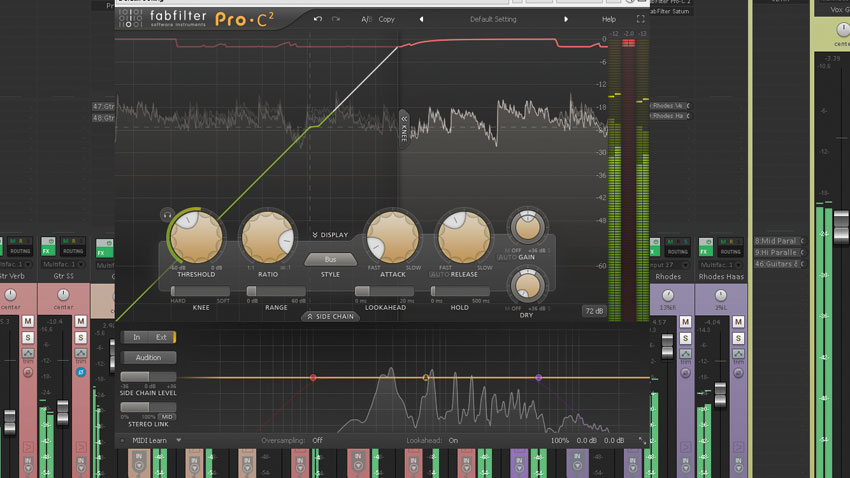Viewport: 850px width, 478px height.
Task: Click the Release knob
Action: [x=463, y=237]
